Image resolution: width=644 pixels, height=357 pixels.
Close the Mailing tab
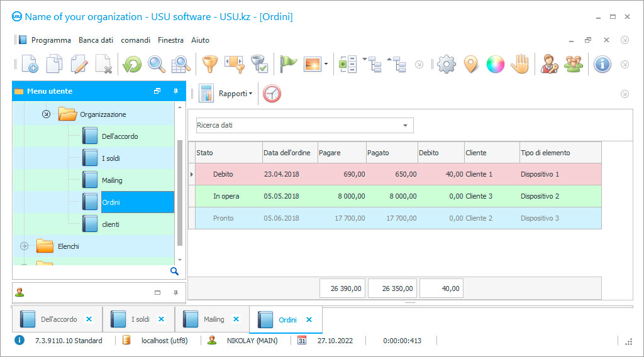tap(236, 319)
